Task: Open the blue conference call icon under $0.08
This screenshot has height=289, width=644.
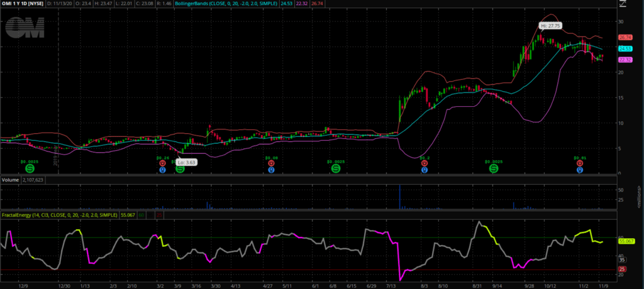Action: [271, 170]
